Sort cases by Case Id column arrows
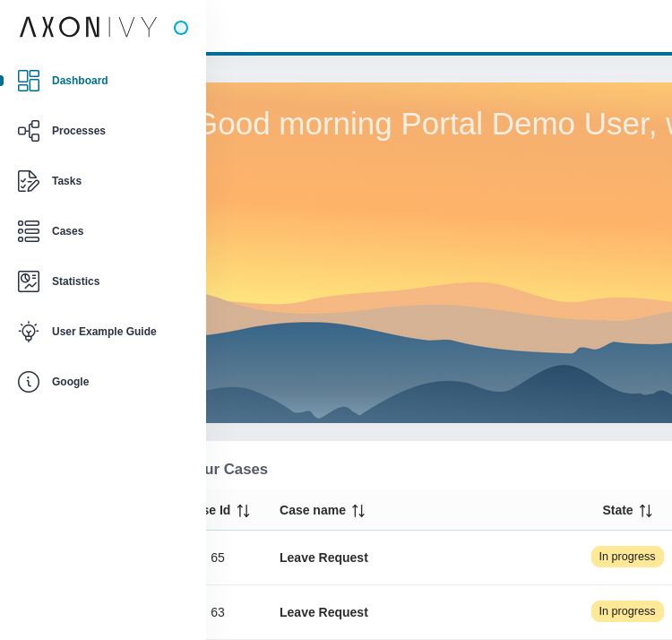Viewport: 672px width, 640px height. pos(243,511)
